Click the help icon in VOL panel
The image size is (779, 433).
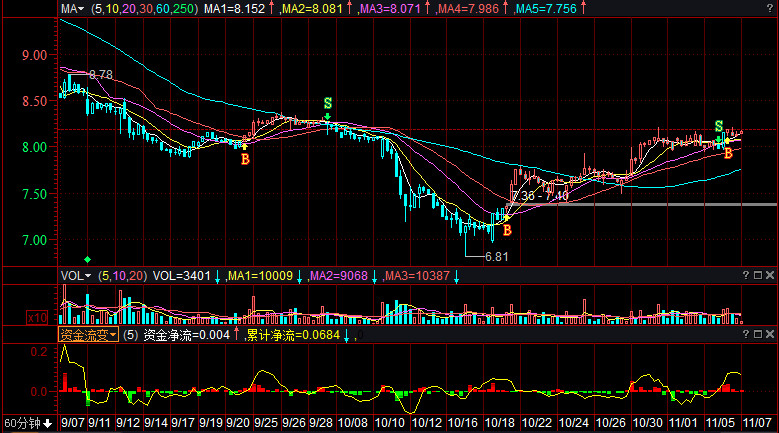pos(745,274)
